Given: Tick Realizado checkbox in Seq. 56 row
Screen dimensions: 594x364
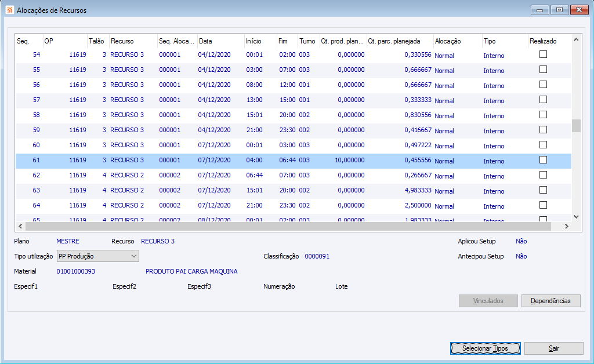Looking at the screenshot, I should click(x=543, y=85).
